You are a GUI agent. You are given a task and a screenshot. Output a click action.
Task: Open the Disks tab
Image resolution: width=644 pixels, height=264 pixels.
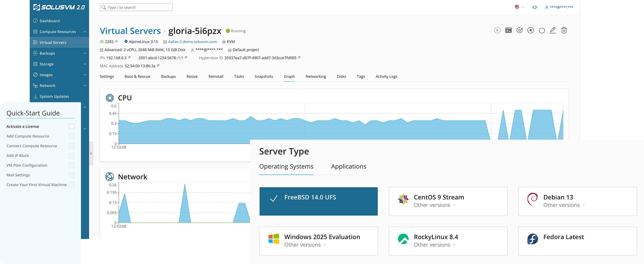pos(341,77)
